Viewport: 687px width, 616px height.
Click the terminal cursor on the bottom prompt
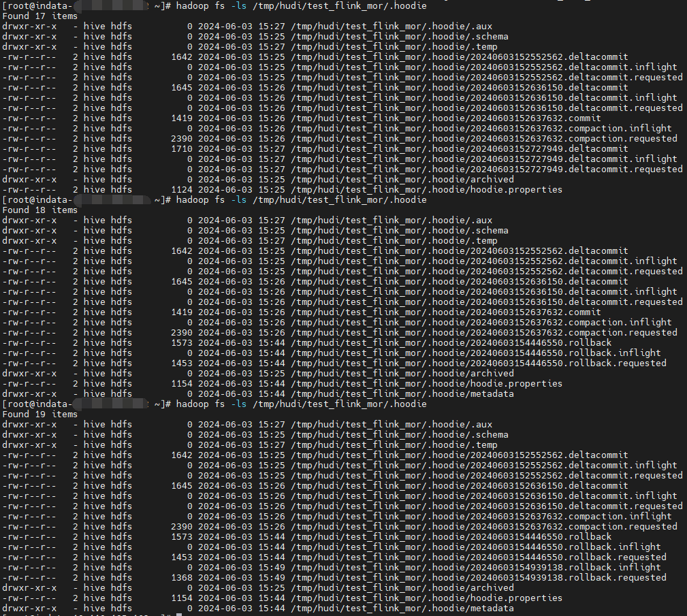(x=178, y=615)
